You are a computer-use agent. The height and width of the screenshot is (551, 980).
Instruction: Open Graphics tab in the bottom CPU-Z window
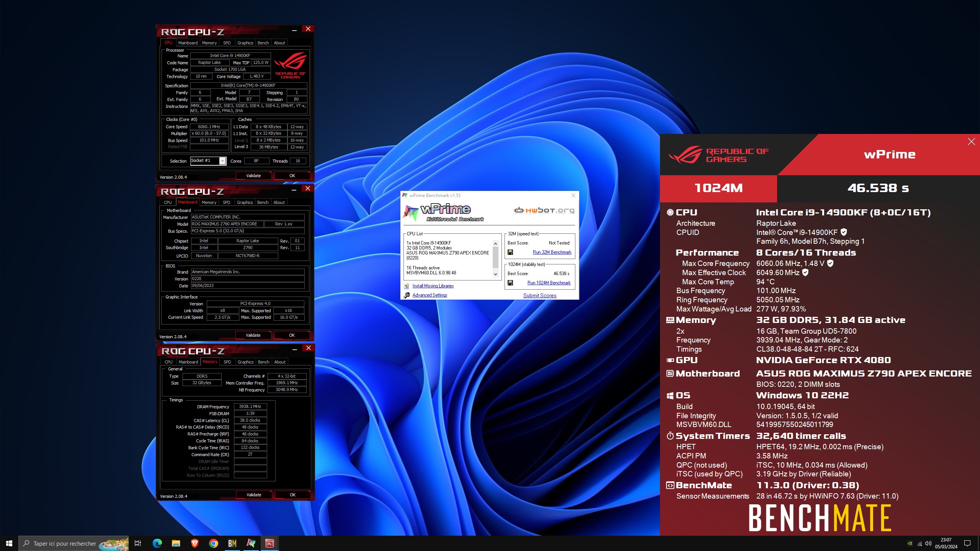245,362
